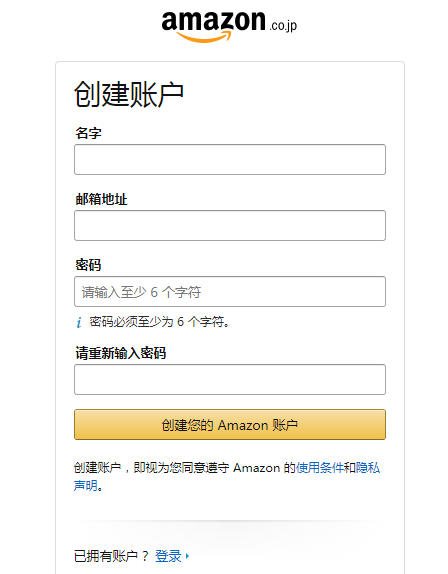Image resolution: width=448 pixels, height=574 pixels.
Task: Click the 密码必须至少为 6 个字符 hint text
Action: pos(160,322)
